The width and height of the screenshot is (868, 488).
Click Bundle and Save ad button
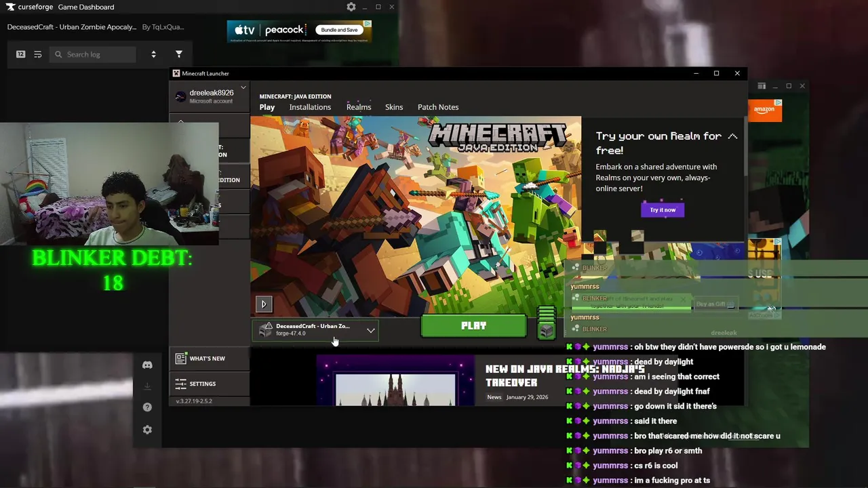pos(339,30)
